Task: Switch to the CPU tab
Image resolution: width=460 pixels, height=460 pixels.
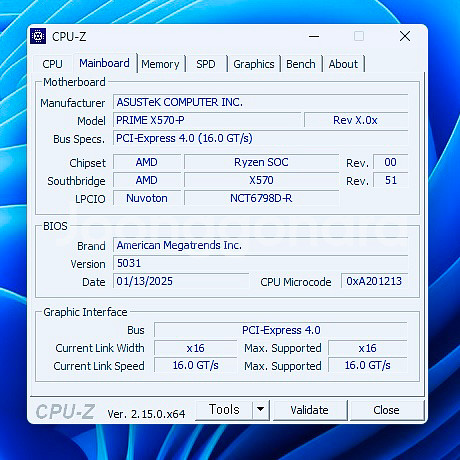Action: coord(52,64)
